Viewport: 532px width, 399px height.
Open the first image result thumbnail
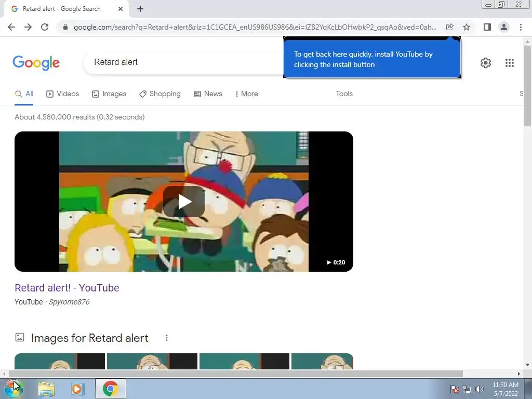(x=60, y=362)
